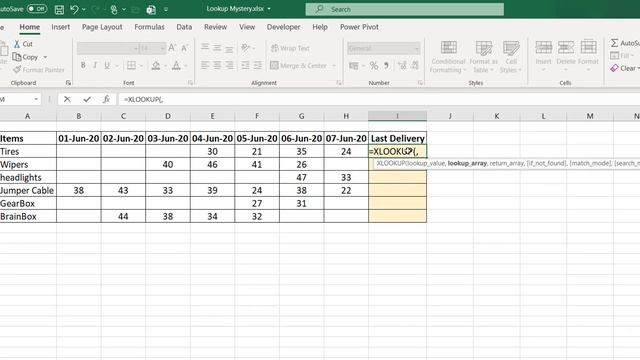Open the Formulas ribbon tab
The height and width of the screenshot is (360, 640).
click(149, 27)
